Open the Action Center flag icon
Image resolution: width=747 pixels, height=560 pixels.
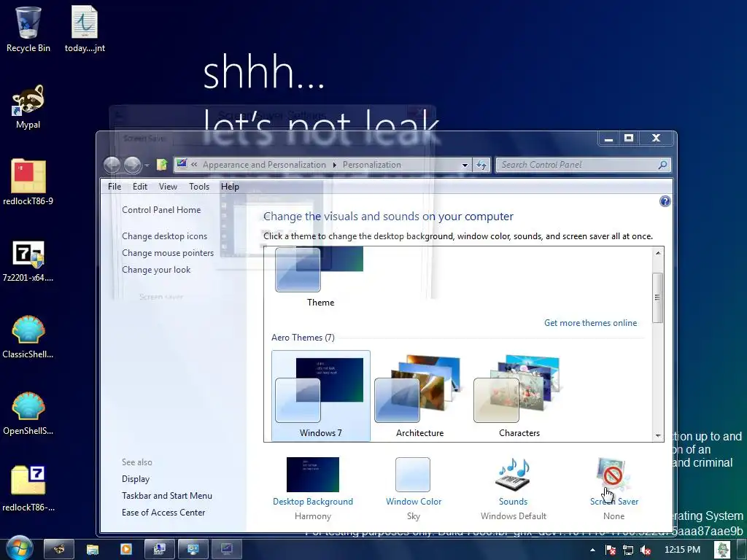click(x=611, y=550)
